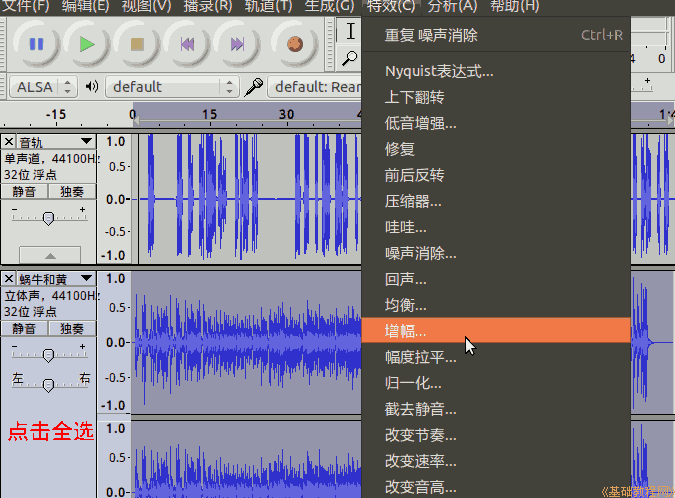The width and height of the screenshot is (675, 498).
Task: Skip to end with the fast-forward button
Action: tap(237, 44)
